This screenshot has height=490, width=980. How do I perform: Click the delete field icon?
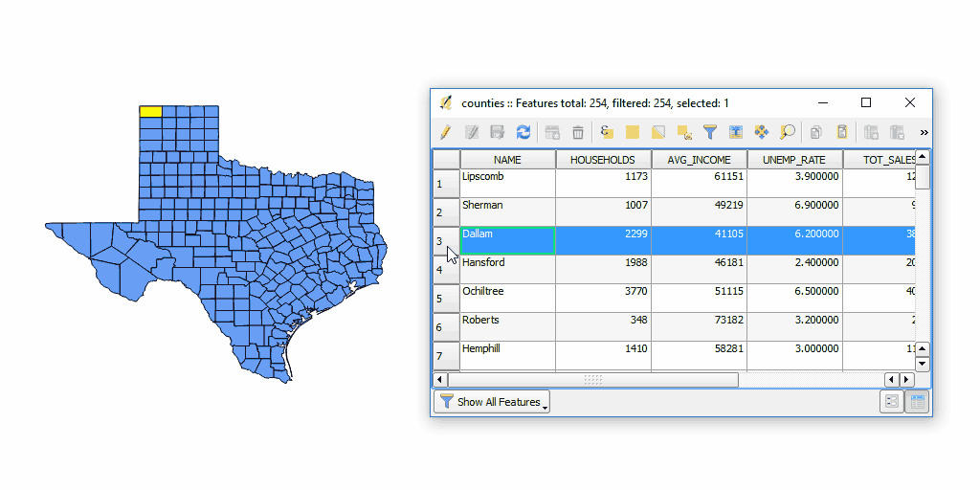pyautogui.click(x=897, y=132)
